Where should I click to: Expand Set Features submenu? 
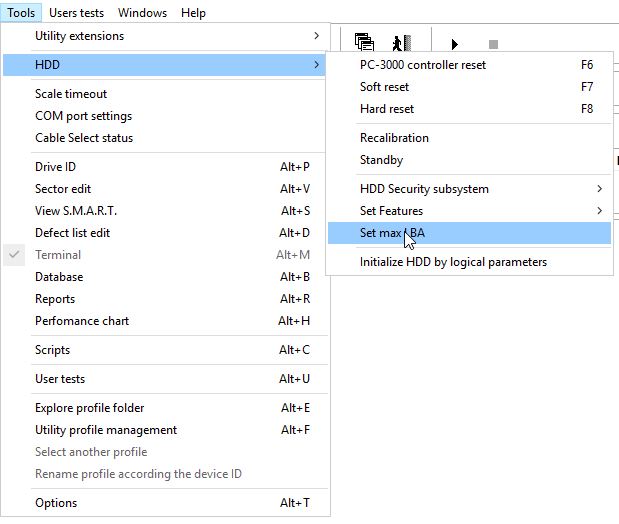click(x=469, y=211)
